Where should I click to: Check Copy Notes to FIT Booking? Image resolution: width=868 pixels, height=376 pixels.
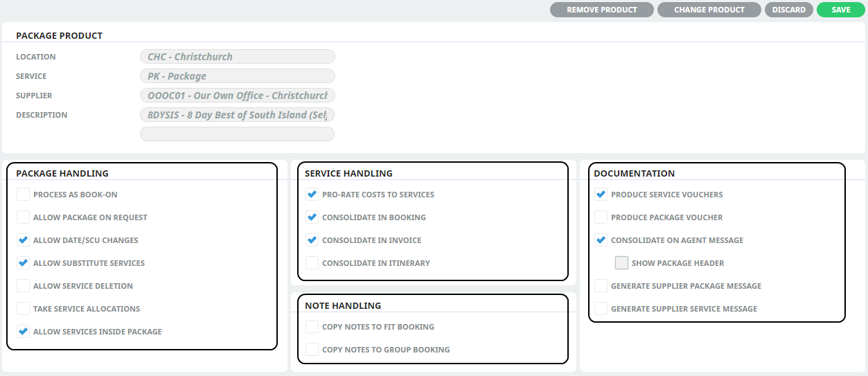point(312,327)
